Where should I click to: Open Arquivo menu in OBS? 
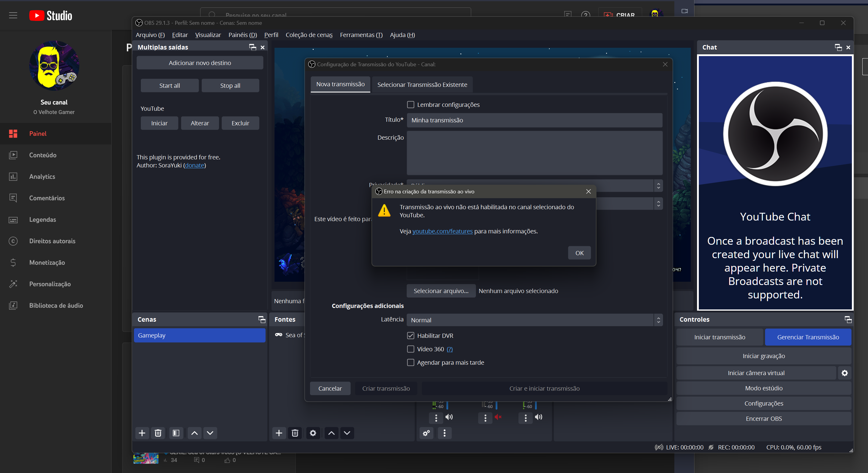coord(150,35)
